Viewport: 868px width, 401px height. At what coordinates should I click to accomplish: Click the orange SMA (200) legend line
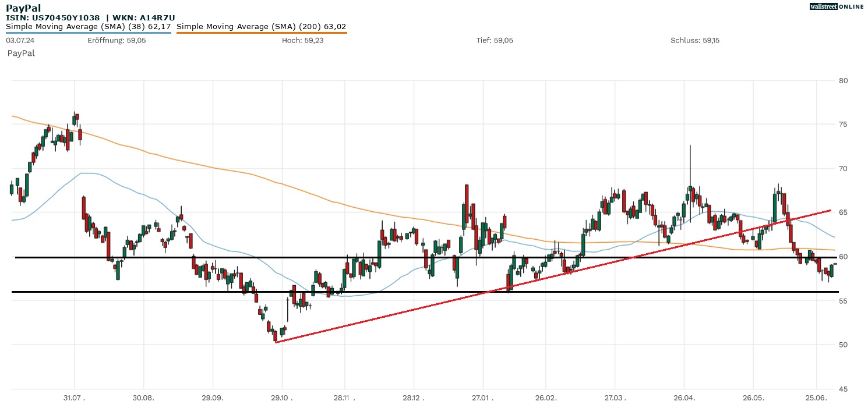pyautogui.click(x=262, y=33)
